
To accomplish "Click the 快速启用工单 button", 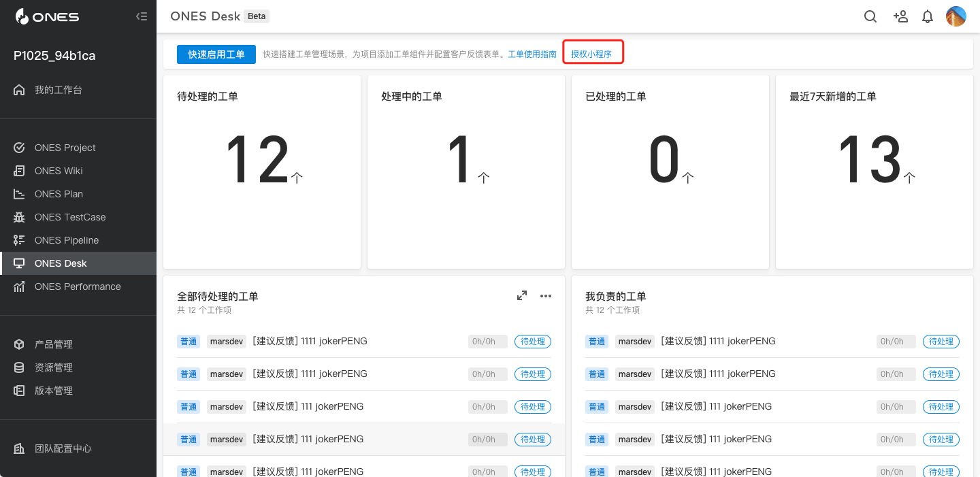I will 216,54.
